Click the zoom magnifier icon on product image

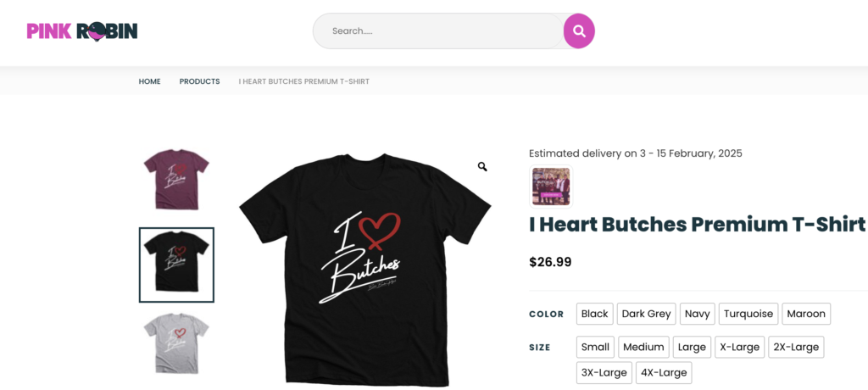[482, 167]
